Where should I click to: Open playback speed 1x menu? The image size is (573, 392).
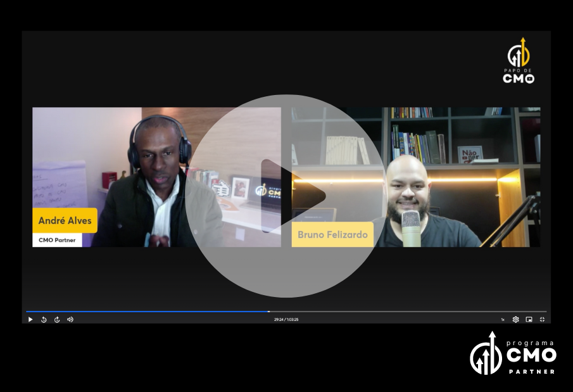pos(503,320)
